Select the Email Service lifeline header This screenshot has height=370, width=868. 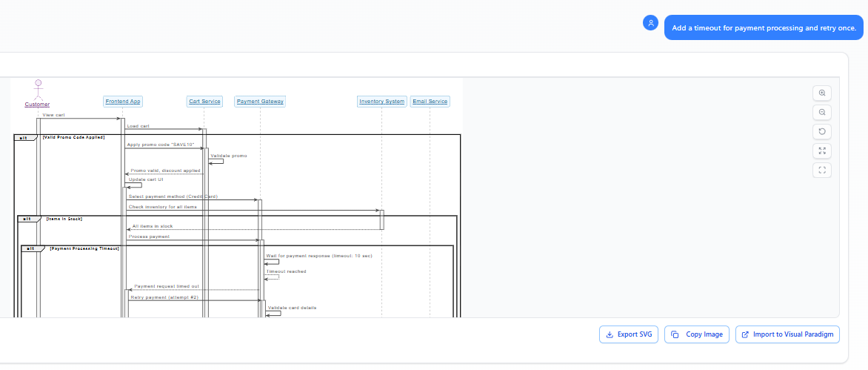pos(430,102)
